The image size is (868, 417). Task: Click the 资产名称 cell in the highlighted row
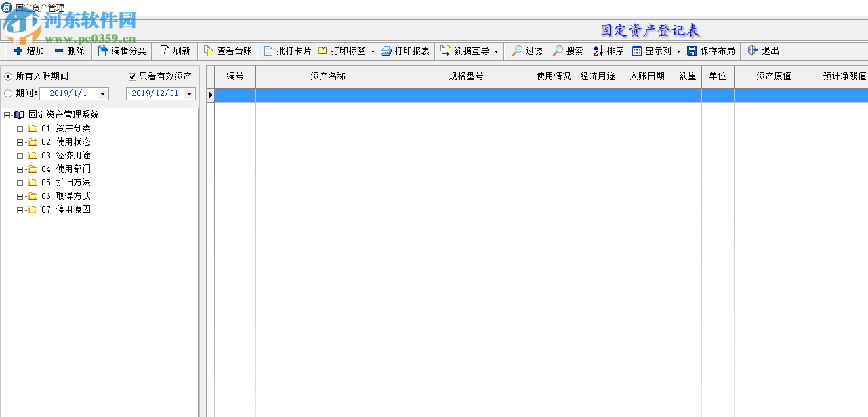[x=328, y=95]
